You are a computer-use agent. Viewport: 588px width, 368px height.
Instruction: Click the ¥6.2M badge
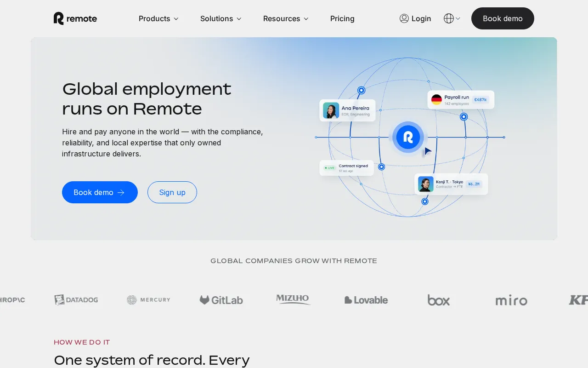point(474,184)
